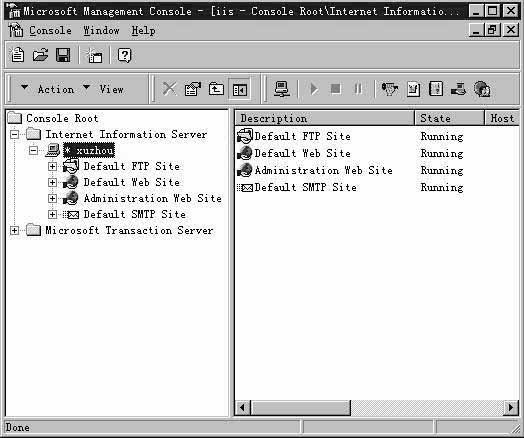
Task: Expand the Microsoft Transaction Server node
Action: click(x=14, y=230)
